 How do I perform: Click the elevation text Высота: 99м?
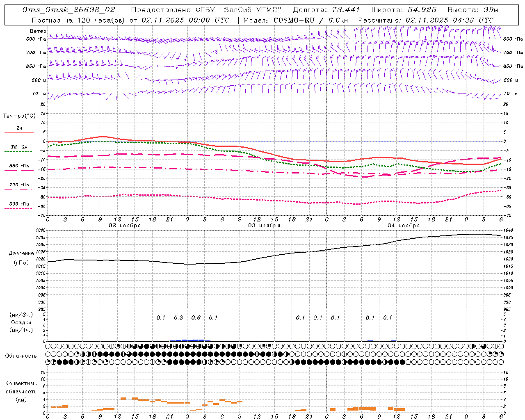(472, 10)
